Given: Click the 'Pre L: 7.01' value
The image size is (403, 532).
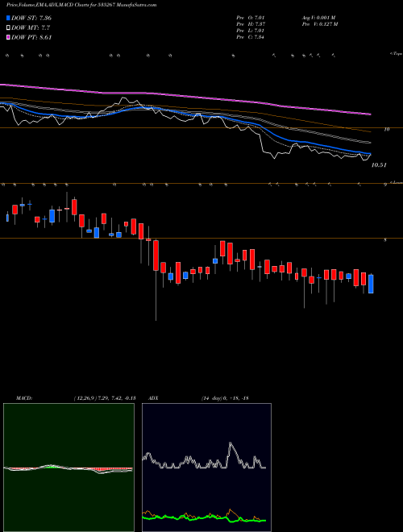Looking at the screenshot, I should click(x=251, y=31).
